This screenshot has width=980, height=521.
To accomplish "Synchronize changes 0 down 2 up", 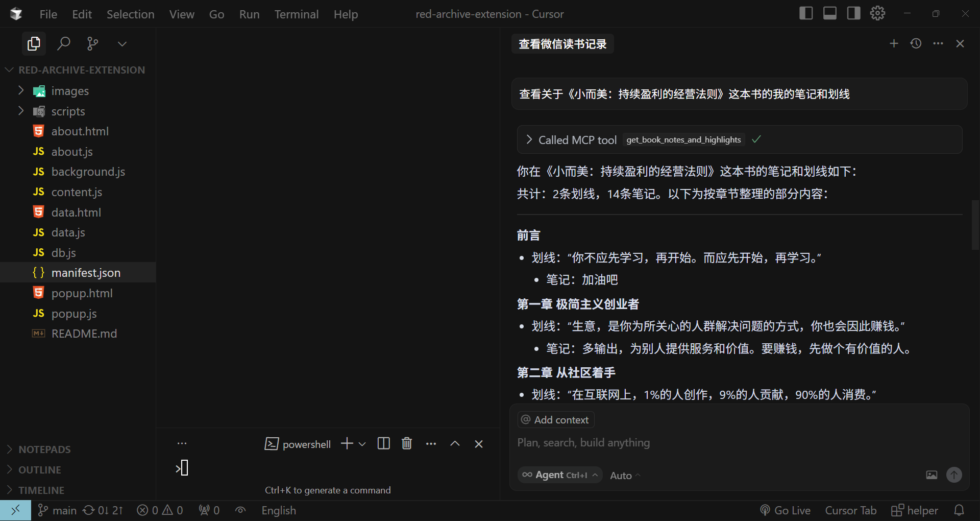I will [x=103, y=510].
